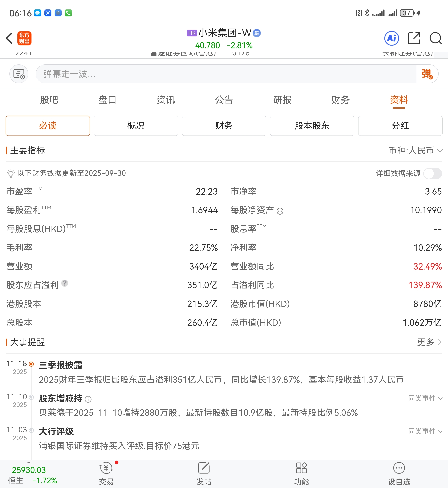Expand 同类事件 for 大行评级

pos(425,431)
